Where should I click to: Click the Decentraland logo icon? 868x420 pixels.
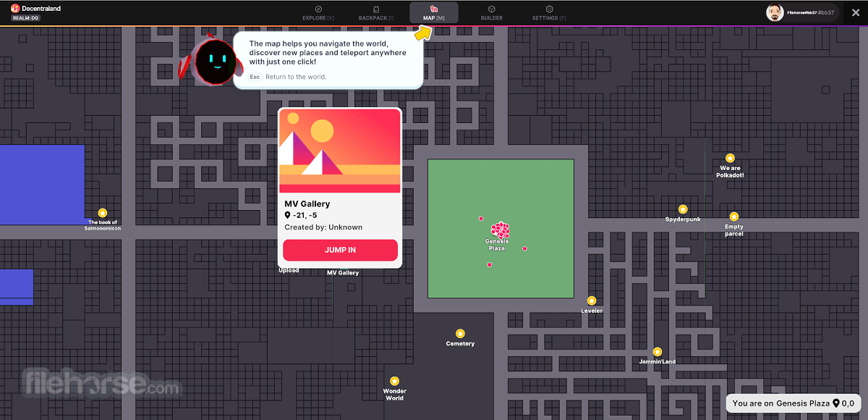coord(15,9)
